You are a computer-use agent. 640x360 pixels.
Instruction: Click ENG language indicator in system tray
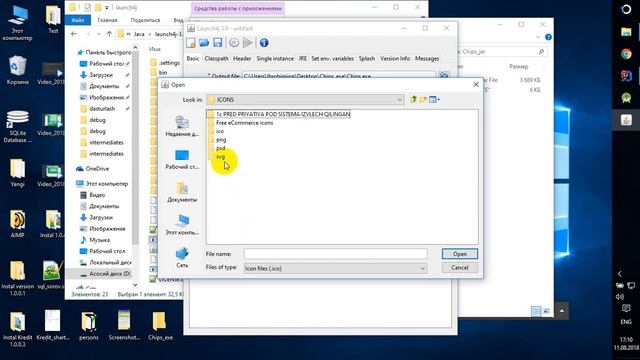(x=626, y=322)
